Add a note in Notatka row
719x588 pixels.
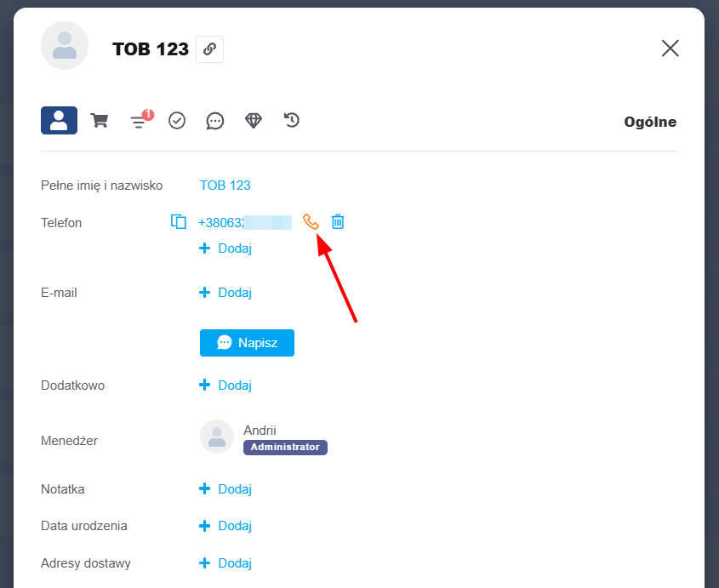coord(225,489)
